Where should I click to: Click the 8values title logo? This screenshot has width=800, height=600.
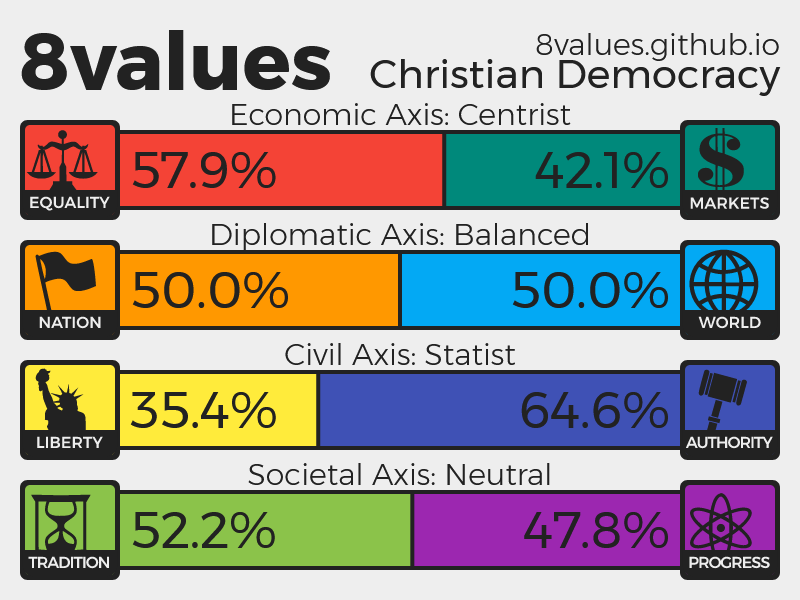(176, 62)
